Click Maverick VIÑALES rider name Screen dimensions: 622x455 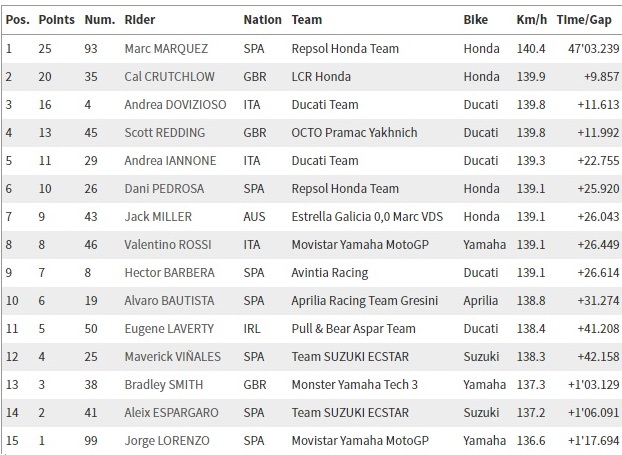[173, 357]
